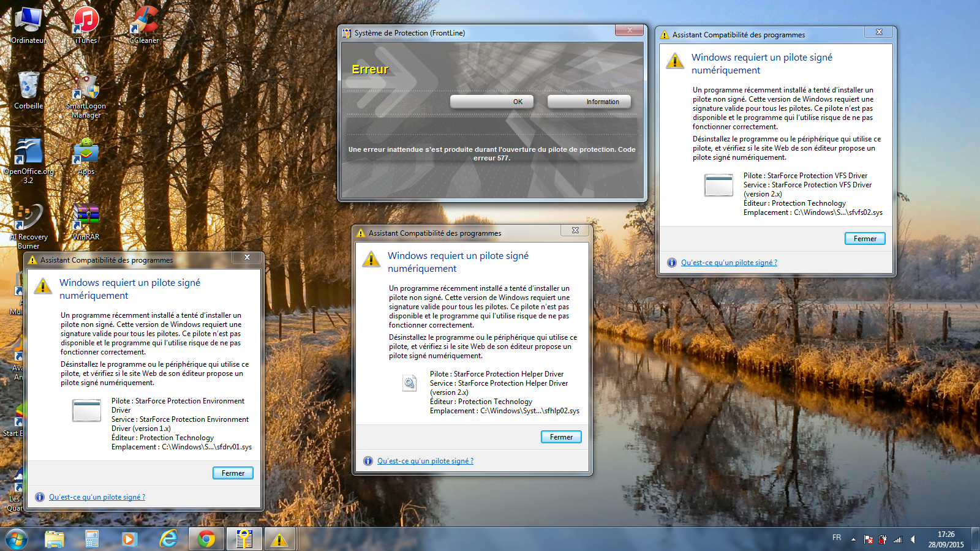Open the CCleaner desktop shortcut
The height and width of the screenshot is (551, 980).
tap(144, 26)
